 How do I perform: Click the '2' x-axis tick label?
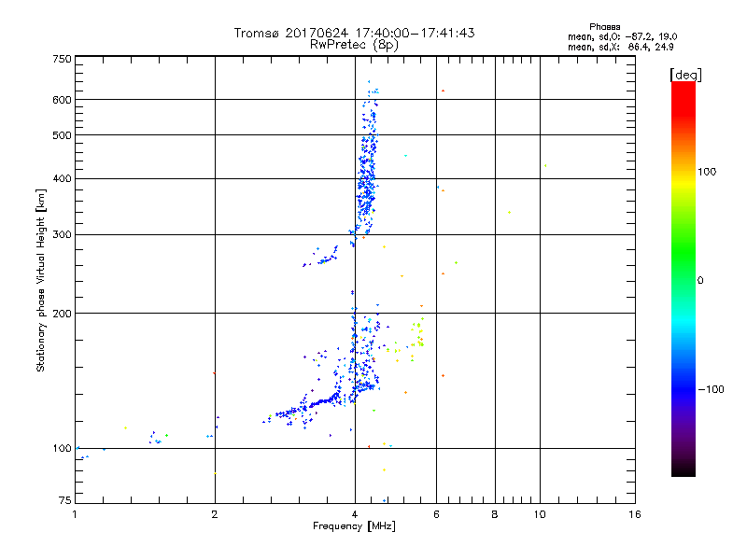coord(215,514)
